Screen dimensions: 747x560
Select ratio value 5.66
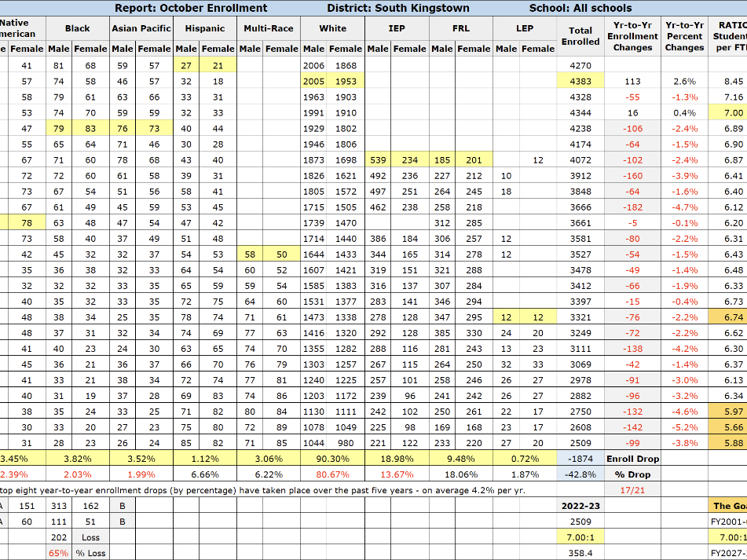click(x=733, y=427)
